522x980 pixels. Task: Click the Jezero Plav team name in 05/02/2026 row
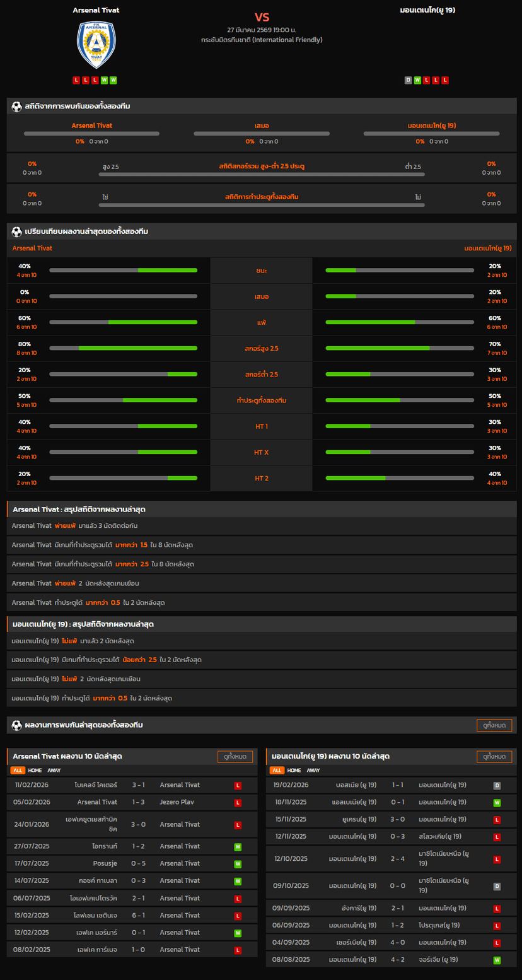click(x=180, y=802)
